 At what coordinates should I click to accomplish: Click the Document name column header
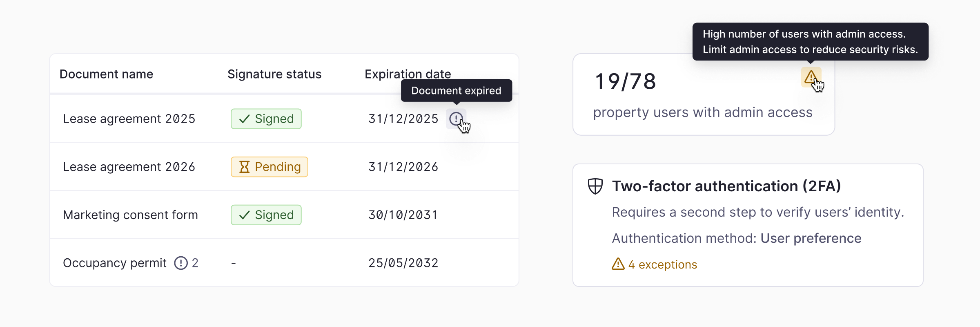click(x=106, y=74)
